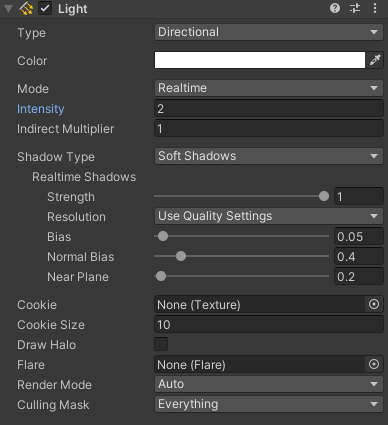The width and height of the screenshot is (388, 425).
Task: Click the Normal Bias slider handle
Action: tap(181, 256)
